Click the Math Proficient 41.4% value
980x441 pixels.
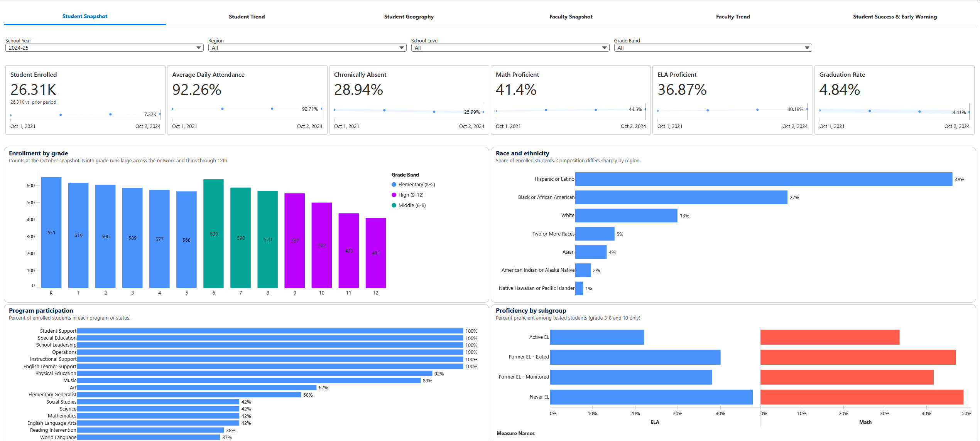(x=516, y=90)
